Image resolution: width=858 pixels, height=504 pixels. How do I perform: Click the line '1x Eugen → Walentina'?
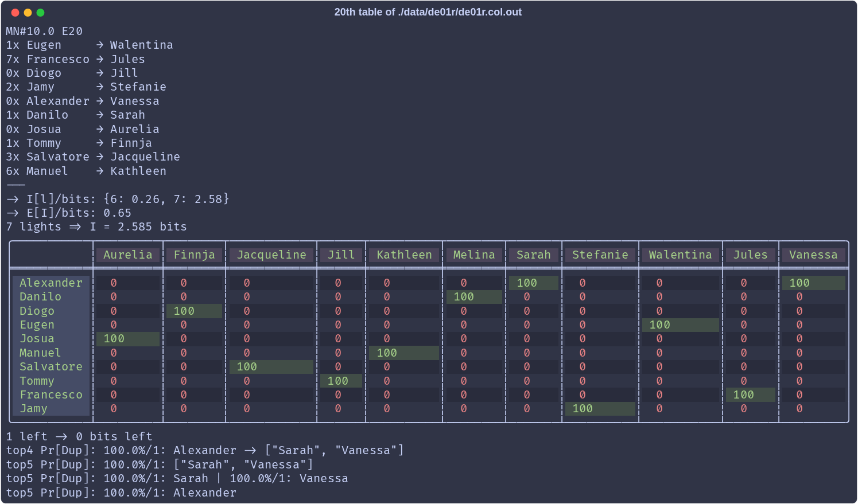(90, 45)
